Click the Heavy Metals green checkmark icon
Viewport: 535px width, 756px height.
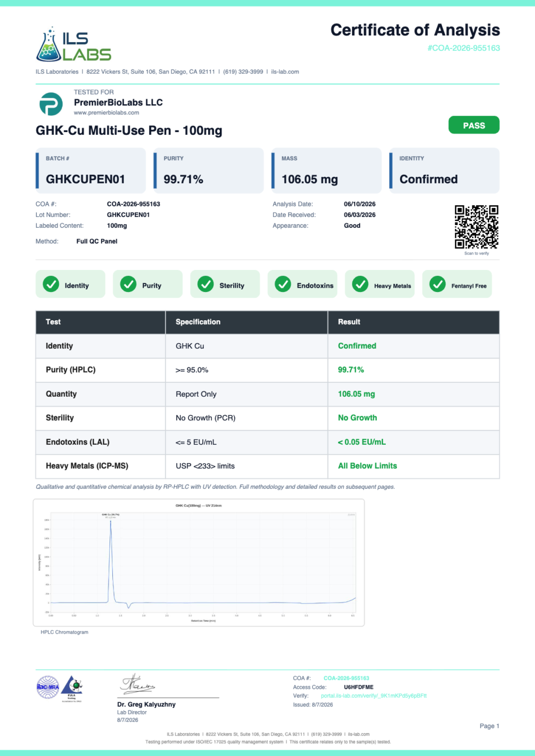tap(360, 284)
